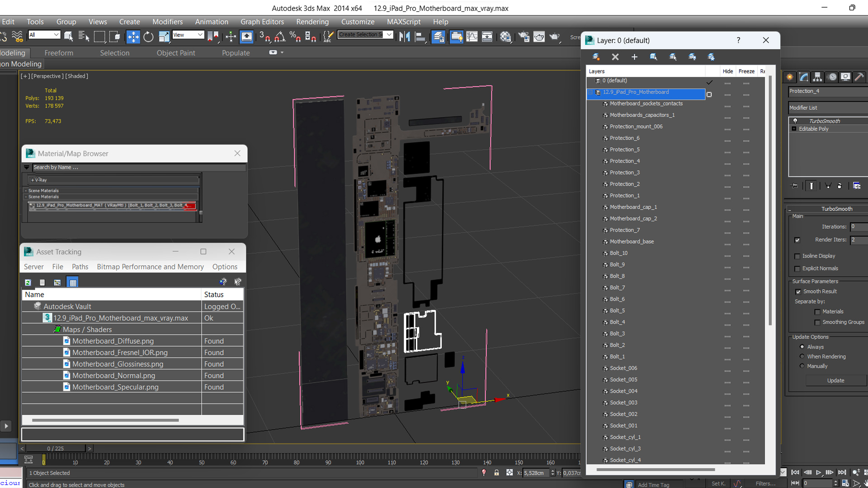Click Freeze/Unfreeze All Layers icon
This screenshot has width=868, height=488.
pyautogui.click(x=711, y=57)
